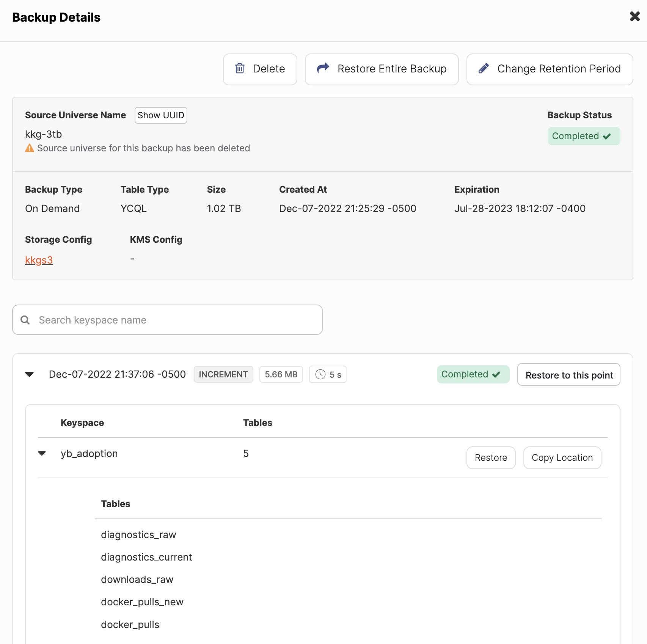The image size is (647, 644).
Task: Collapse the Dec-07-2022 21:37:06 increment row
Action: pyautogui.click(x=30, y=375)
